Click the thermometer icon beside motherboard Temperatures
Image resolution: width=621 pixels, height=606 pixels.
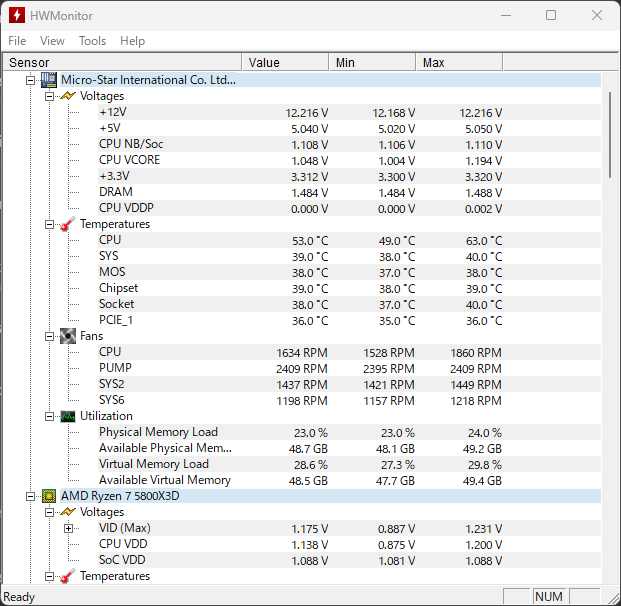(x=67, y=224)
